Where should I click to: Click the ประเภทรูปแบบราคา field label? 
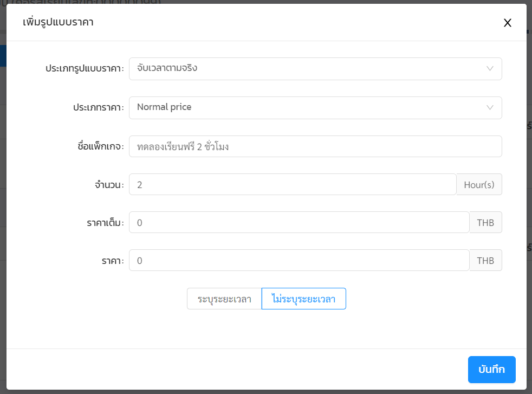(x=85, y=69)
